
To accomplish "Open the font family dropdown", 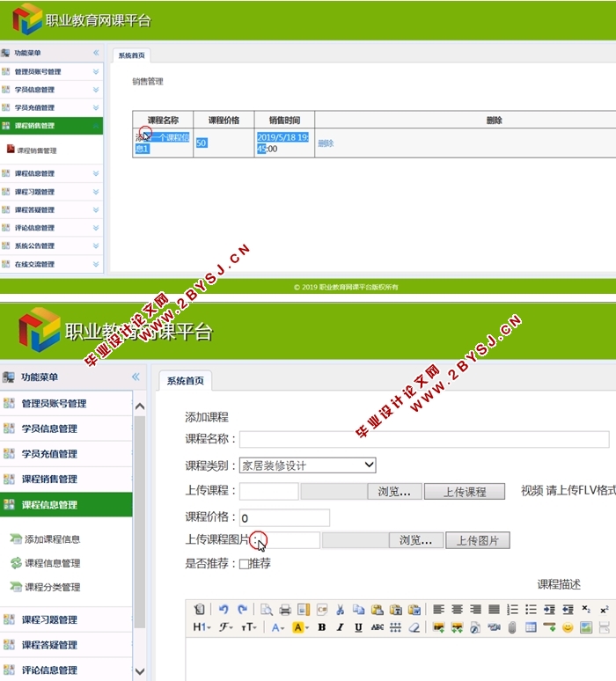I will [226, 627].
